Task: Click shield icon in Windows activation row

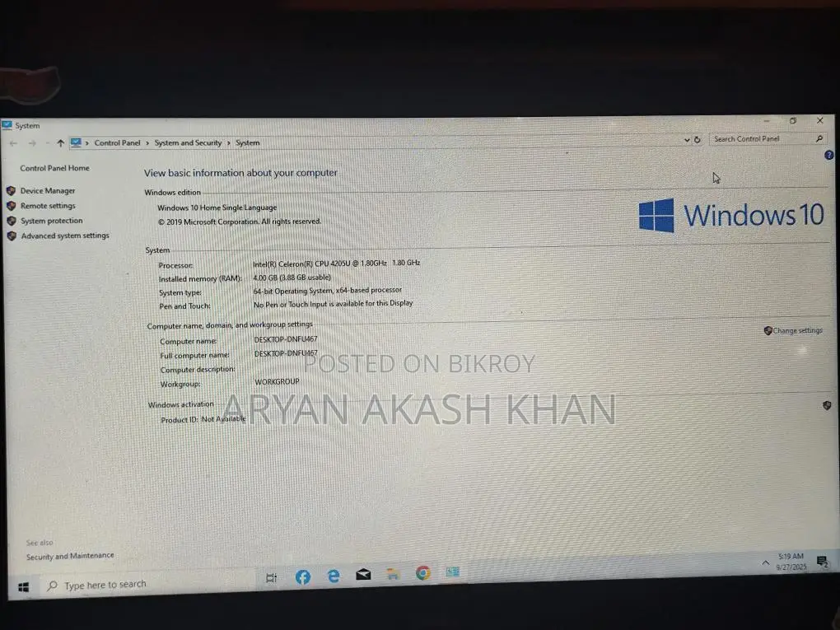Action: [x=827, y=405]
